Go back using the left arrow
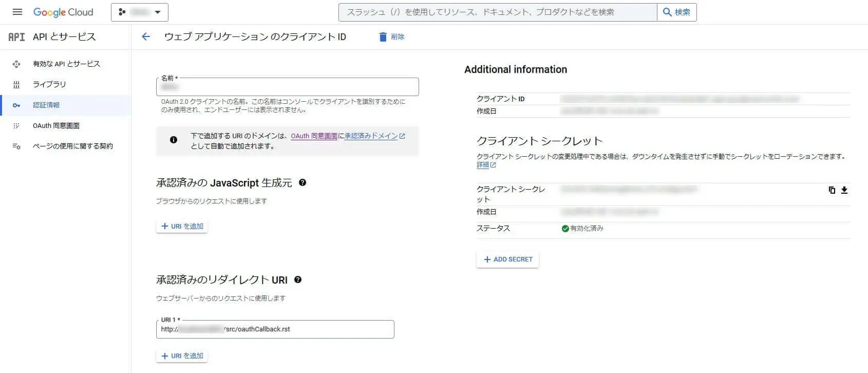Image resolution: width=868 pixels, height=373 pixels. coord(146,36)
